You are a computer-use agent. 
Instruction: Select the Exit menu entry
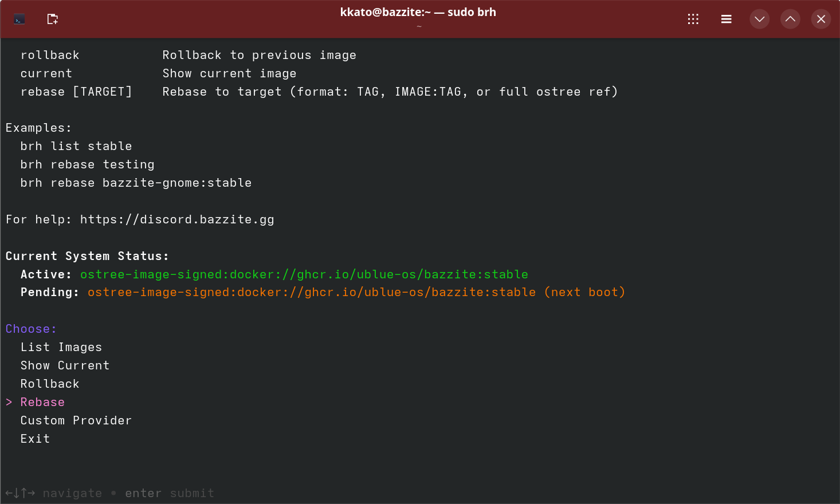(x=35, y=438)
